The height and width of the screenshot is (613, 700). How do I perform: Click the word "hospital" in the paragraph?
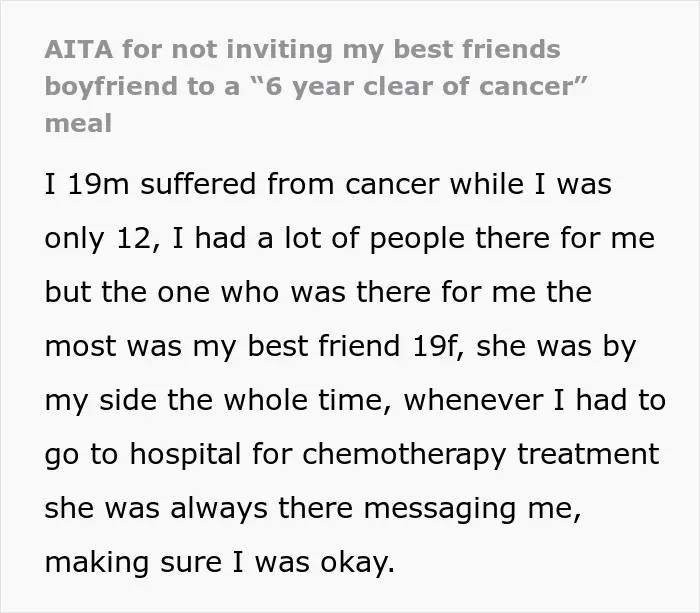tap(186, 455)
